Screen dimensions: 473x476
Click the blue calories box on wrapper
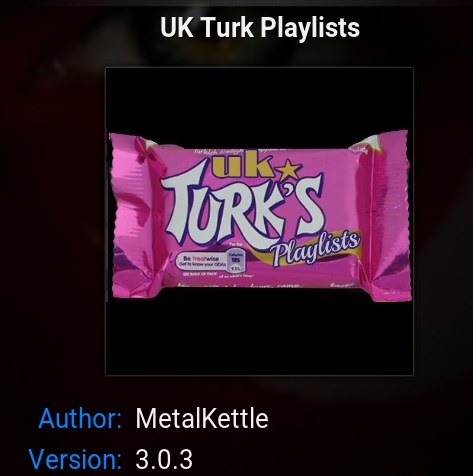236,262
